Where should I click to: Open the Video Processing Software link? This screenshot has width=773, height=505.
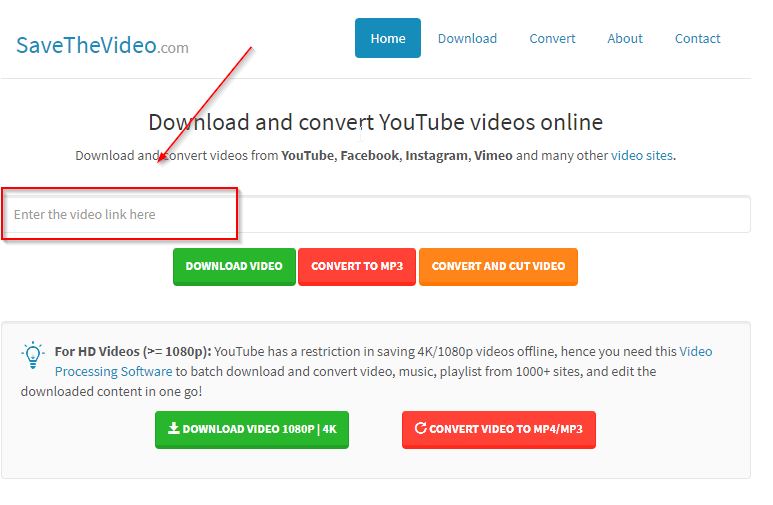pos(384,361)
